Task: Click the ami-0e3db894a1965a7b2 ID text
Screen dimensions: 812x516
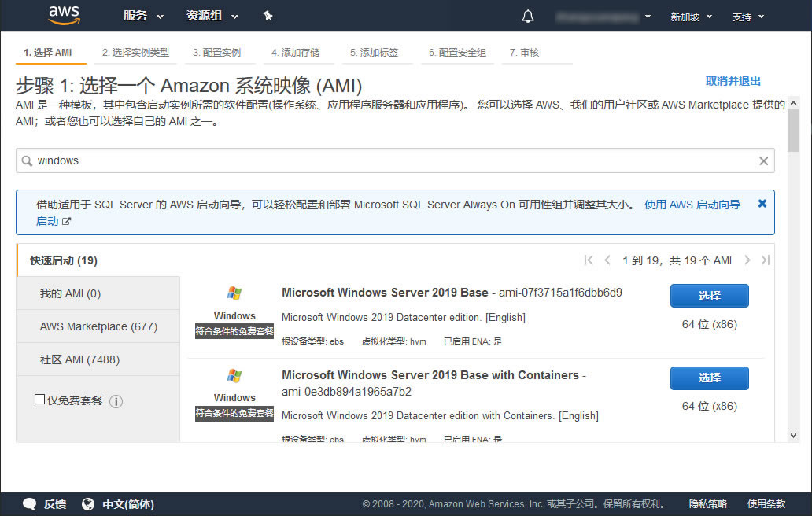Action: (346, 392)
